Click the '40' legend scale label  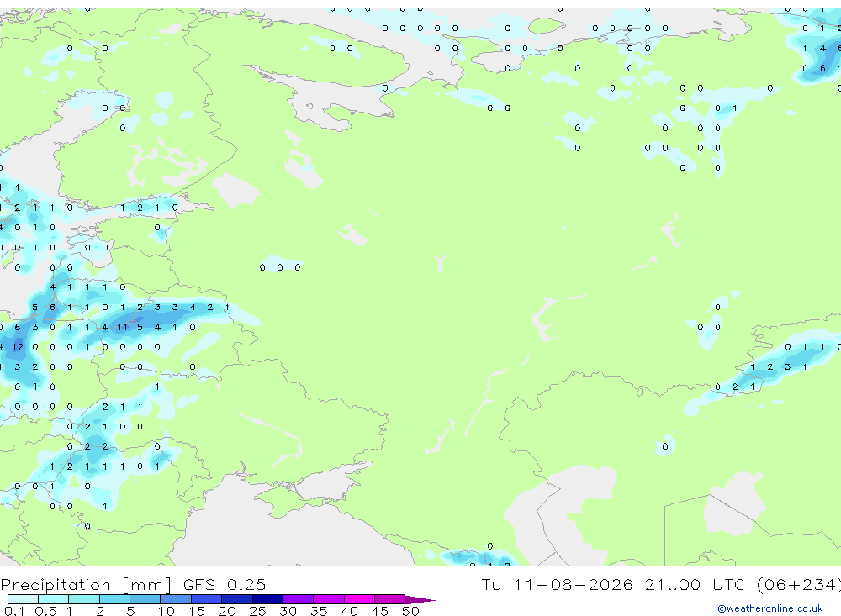pyautogui.click(x=350, y=611)
